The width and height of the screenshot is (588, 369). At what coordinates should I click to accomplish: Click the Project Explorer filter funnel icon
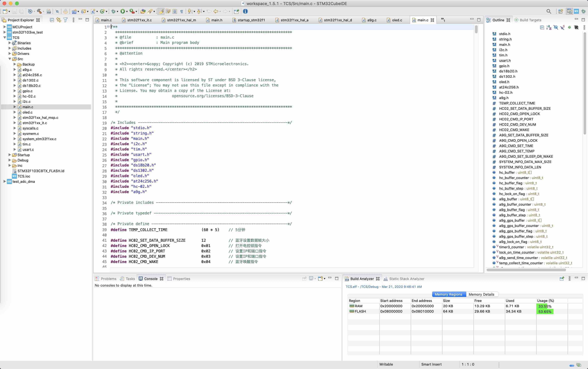[65, 20]
